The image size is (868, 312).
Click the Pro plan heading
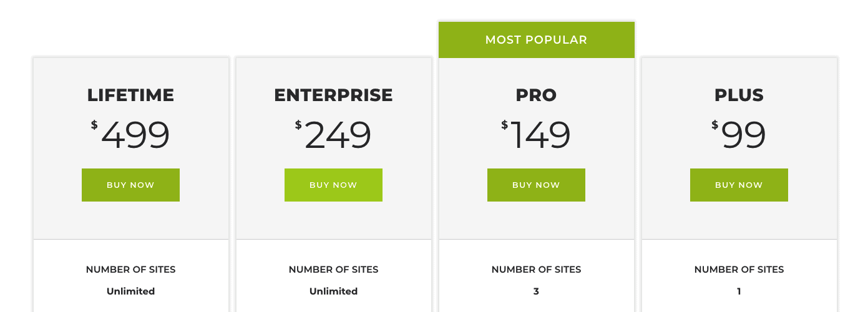(x=536, y=95)
